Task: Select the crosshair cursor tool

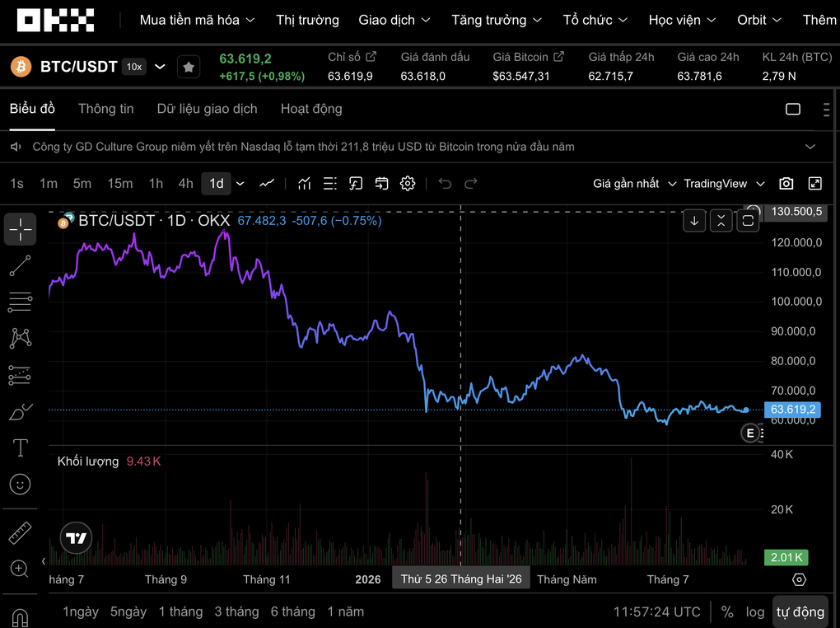Action: point(21,230)
